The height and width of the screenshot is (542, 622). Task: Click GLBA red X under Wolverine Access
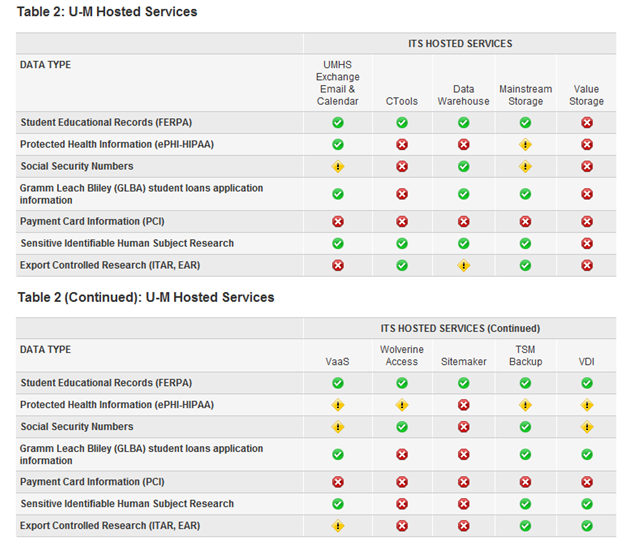(402, 454)
